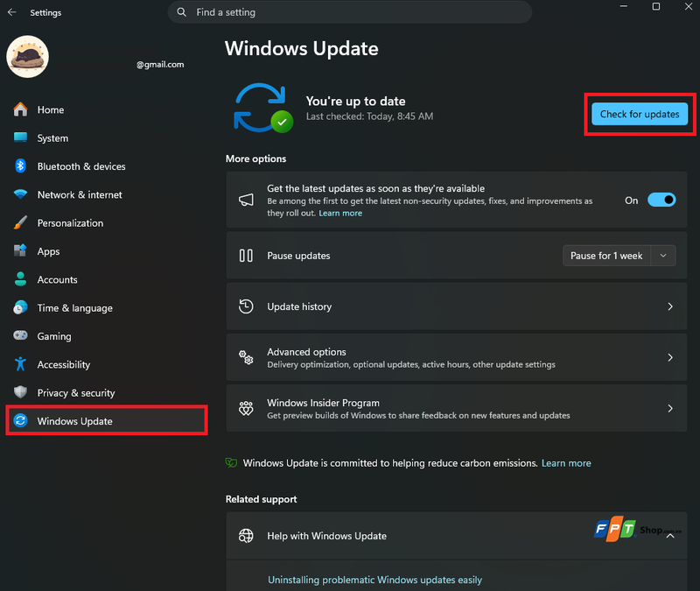Select Accessibility label in sidebar

63,364
